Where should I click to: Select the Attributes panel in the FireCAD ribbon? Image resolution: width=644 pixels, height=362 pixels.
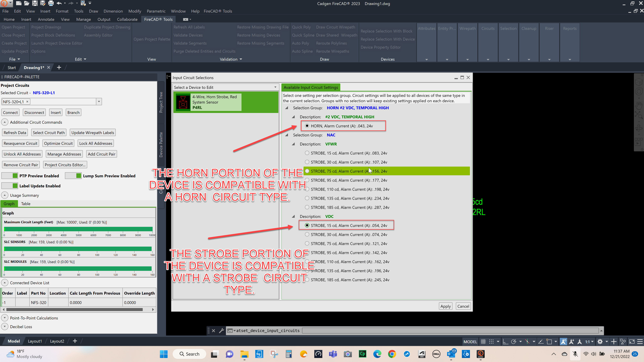click(426, 28)
